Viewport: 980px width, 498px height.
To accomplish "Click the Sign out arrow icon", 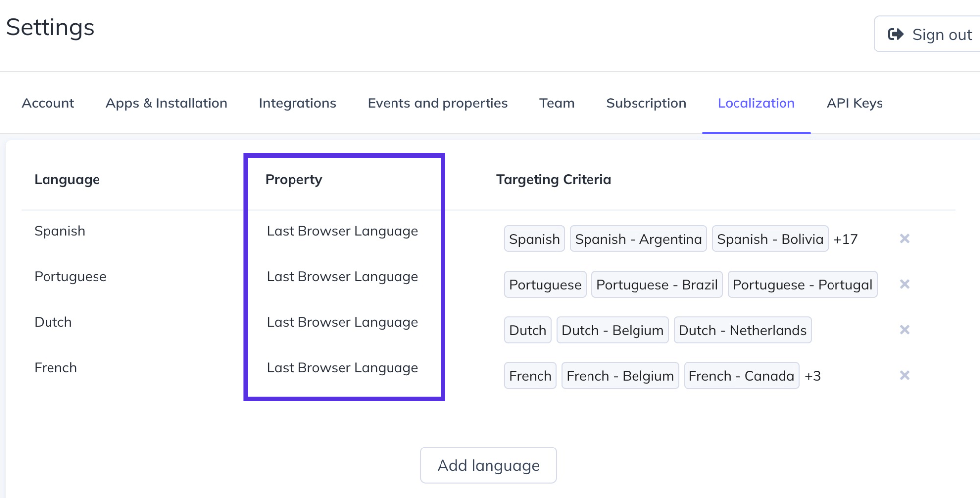I will [896, 34].
